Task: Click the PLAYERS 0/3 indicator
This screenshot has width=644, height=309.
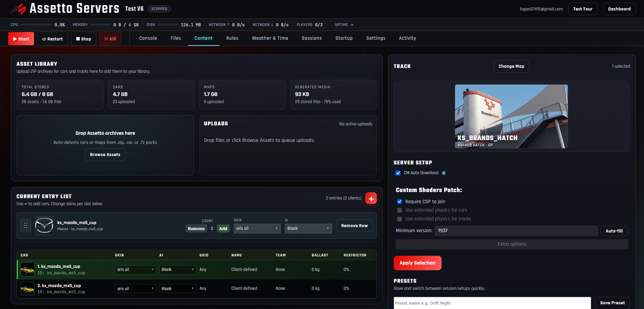Action: click(310, 25)
